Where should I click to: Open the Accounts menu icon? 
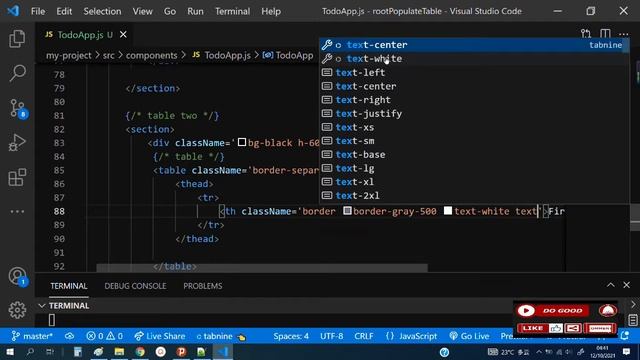click(x=18, y=276)
